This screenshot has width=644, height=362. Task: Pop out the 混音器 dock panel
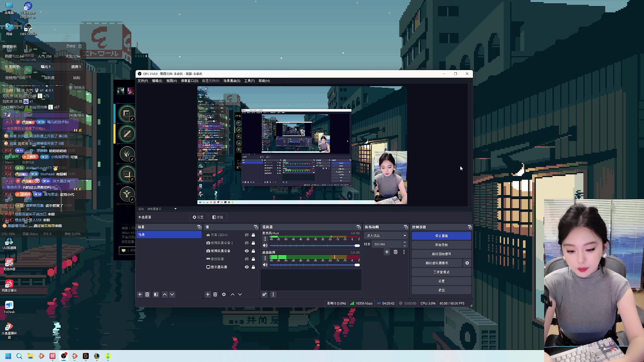tap(359, 227)
